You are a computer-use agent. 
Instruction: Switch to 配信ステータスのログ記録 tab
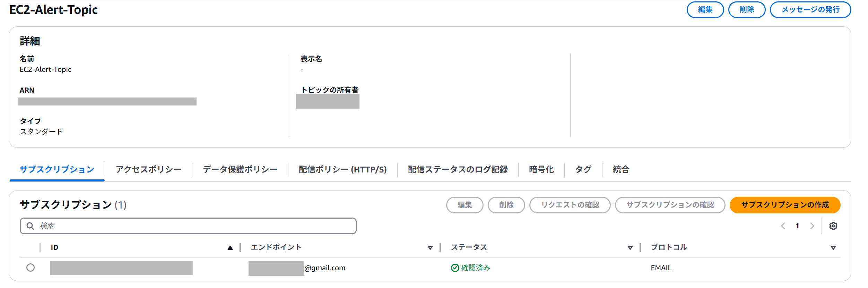tap(458, 169)
